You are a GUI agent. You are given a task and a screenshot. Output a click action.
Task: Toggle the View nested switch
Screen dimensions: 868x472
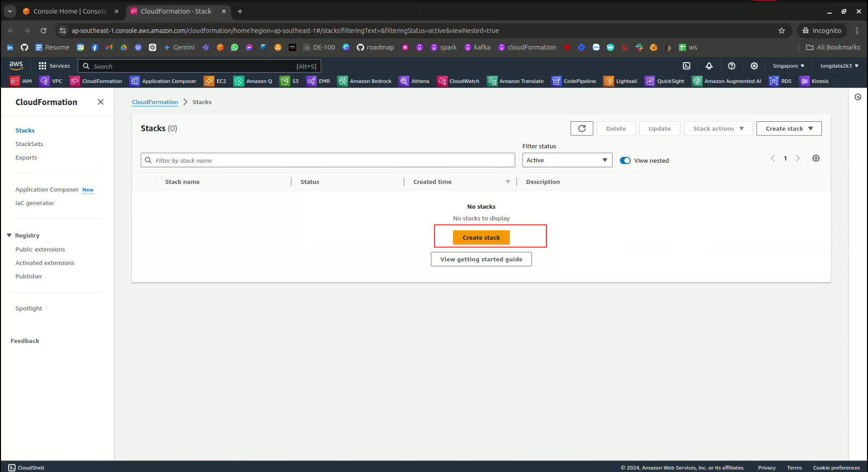tap(625, 160)
